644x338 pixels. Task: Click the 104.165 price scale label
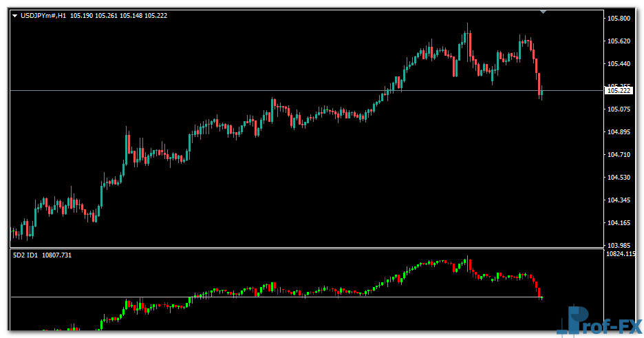[x=618, y=223]
